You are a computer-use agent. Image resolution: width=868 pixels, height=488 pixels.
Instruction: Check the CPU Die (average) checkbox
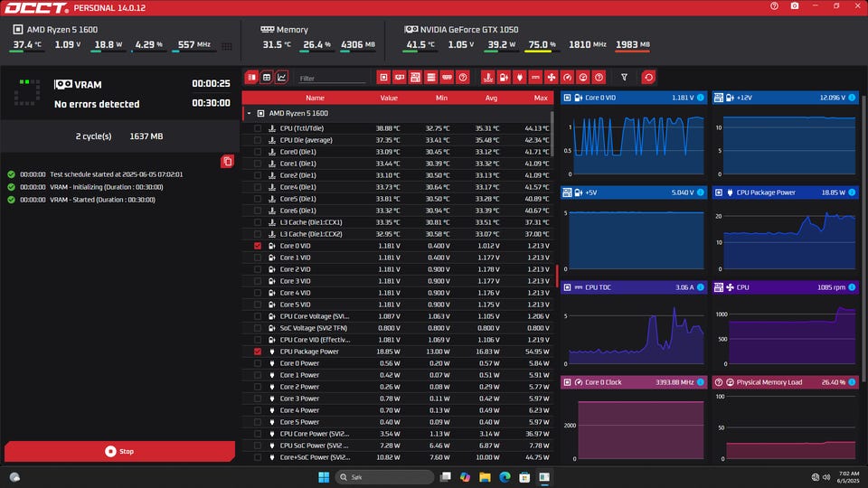pos(258,140)
